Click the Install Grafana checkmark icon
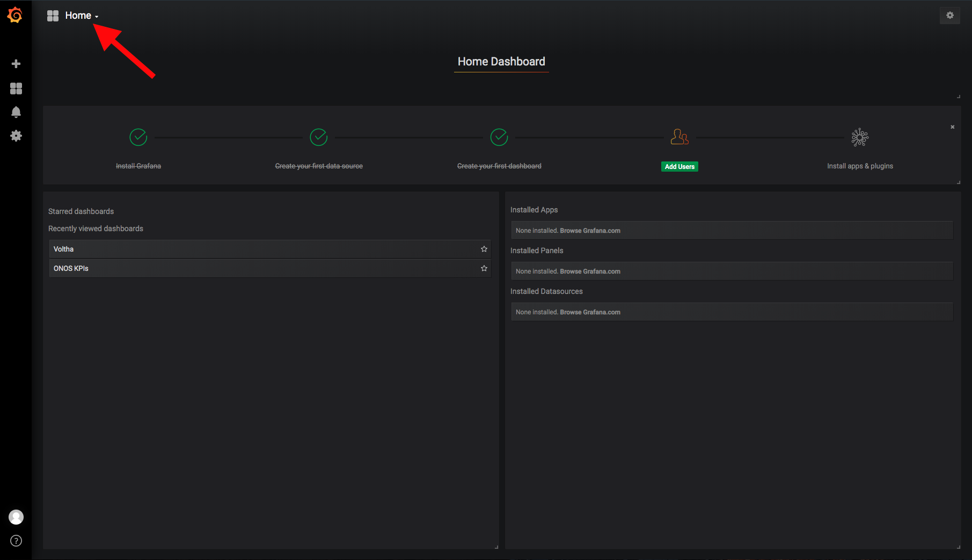Image resolution: width=972 pixels, height=560 pixels. (x=138, y=137)
